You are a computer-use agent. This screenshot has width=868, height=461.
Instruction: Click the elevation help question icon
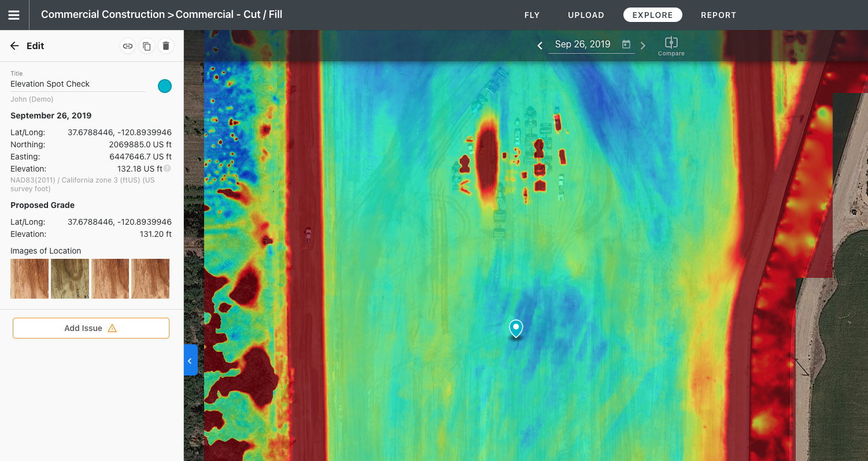(167, 169)
